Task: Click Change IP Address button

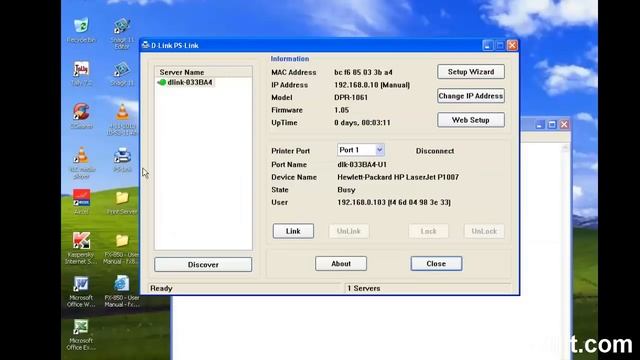Action: tap(471, 96)
